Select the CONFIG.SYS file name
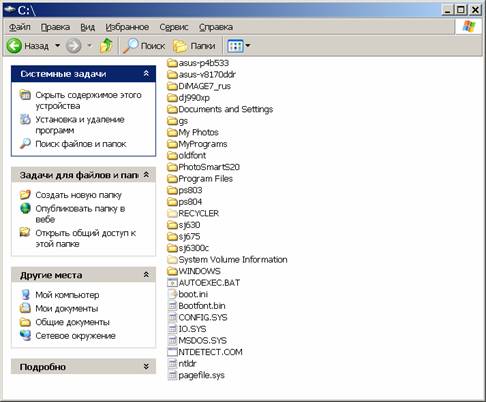Viewport: 486px width, 402px height. point(203,317)
